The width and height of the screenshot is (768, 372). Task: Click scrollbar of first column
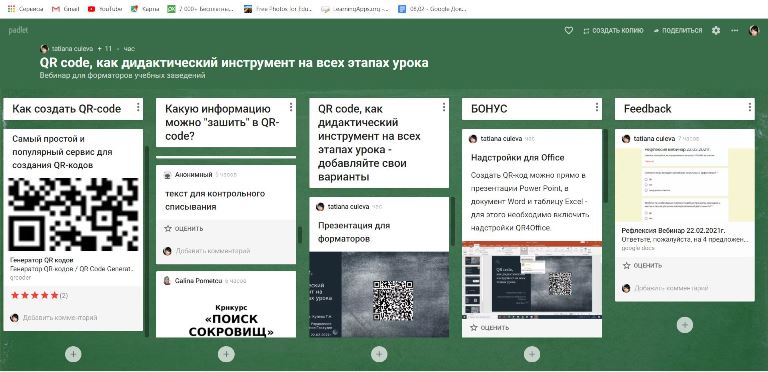pos(147,241)
